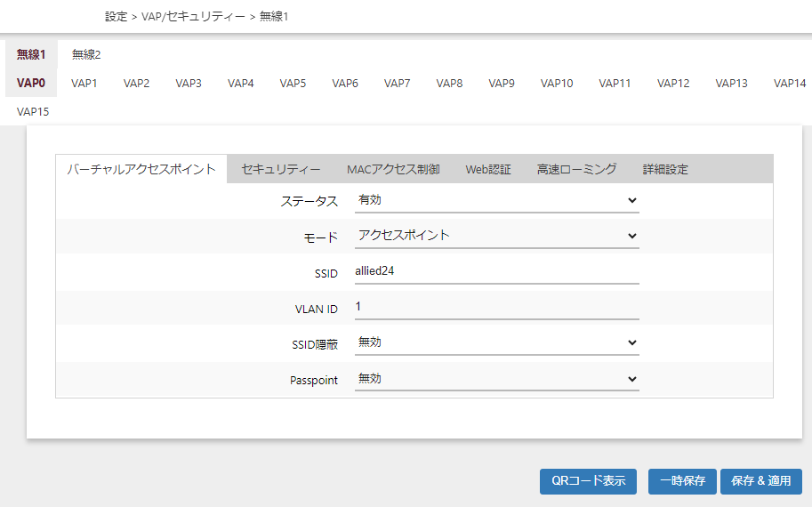Click the QRコード表示 button
Image resolution: width=812 pixels, height=507 pixels.
[x=588, y=481]
